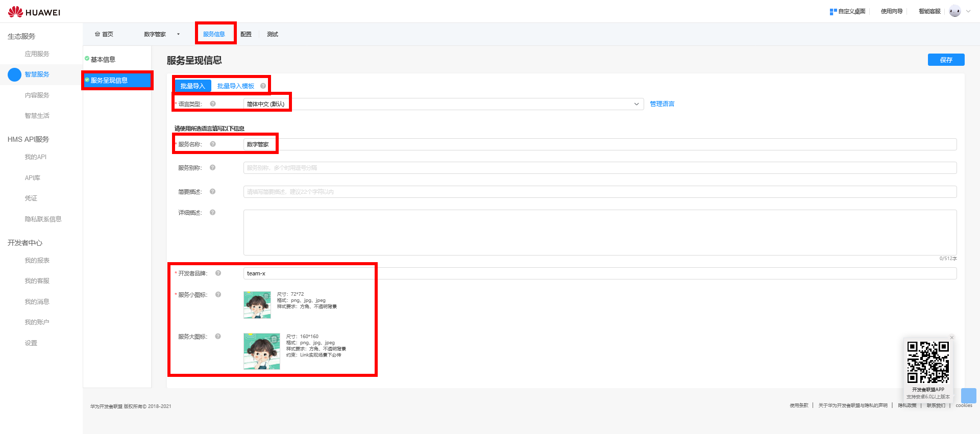
Task: Open 我的账户 in left sidebar
Action: (37, 322)
